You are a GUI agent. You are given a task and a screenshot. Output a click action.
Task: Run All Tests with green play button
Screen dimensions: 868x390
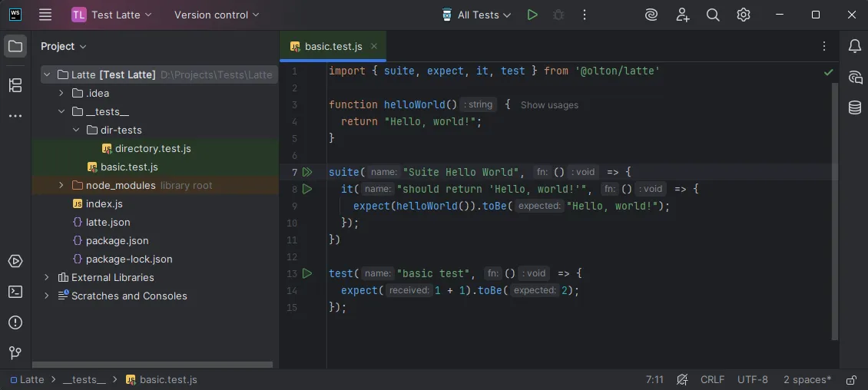click(x=532, y=15)
